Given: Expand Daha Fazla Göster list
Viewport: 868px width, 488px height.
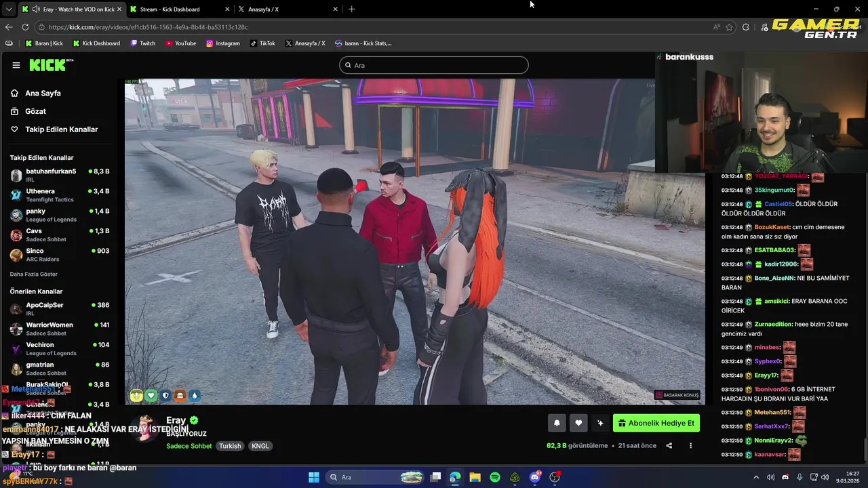Looking at the screenshot, I should click(34, 274).
